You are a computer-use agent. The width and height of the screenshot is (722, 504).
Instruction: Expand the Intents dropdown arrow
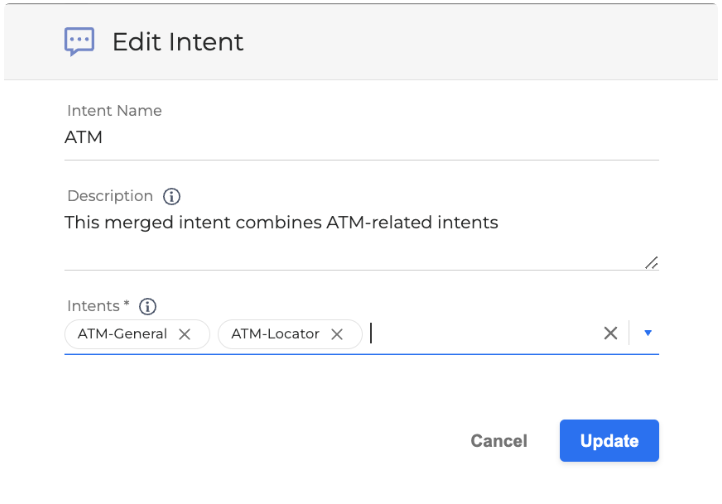point(648,334)
